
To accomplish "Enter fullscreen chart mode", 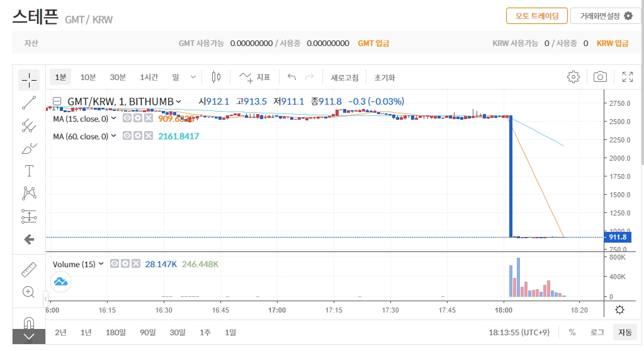I will coord(627,77).
